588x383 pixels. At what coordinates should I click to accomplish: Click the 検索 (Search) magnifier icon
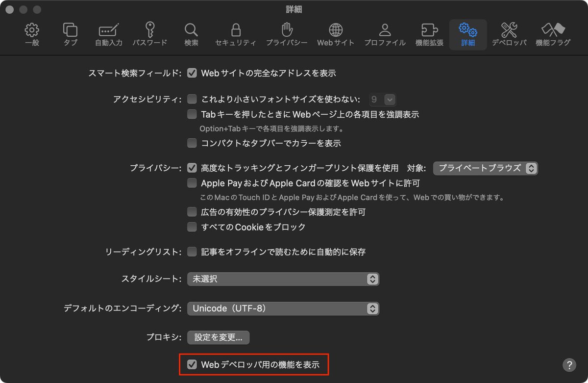point(191,33)
